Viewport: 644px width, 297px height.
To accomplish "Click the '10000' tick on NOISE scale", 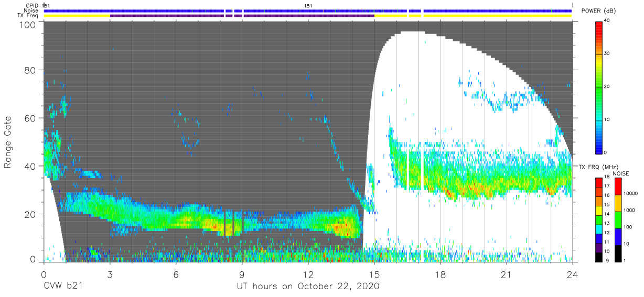I will [631, 194].
